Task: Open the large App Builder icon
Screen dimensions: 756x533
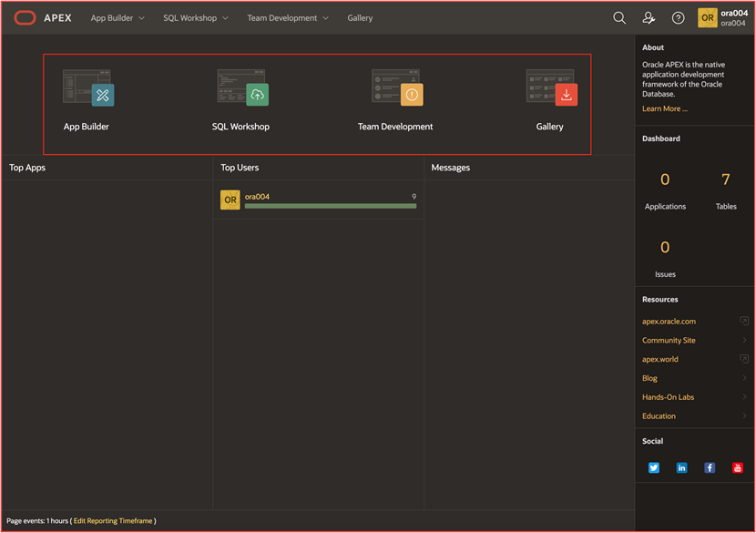Action: tap(88, 87)
